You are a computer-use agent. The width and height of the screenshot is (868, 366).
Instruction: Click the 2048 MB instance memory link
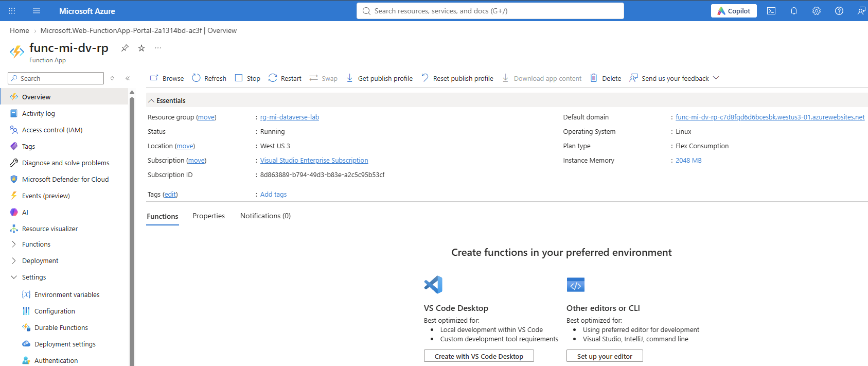688,161
